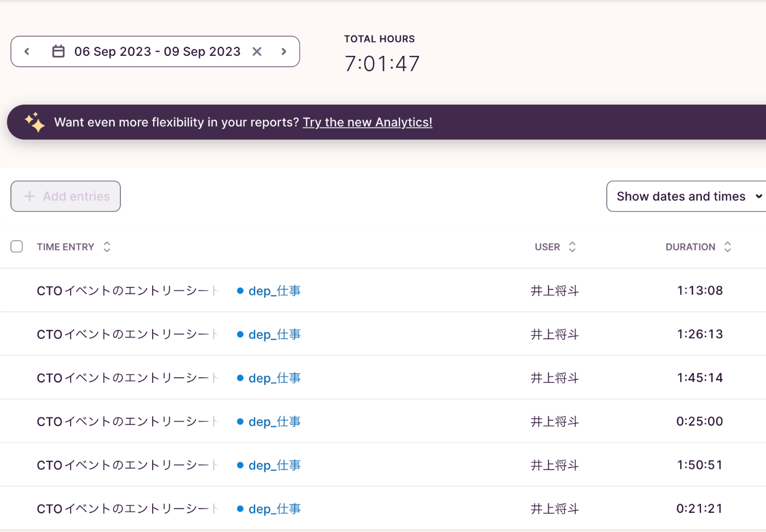Click the TIME ENTRY column header
The height and width of the screenshot is (532, 766).
point(66,247)
